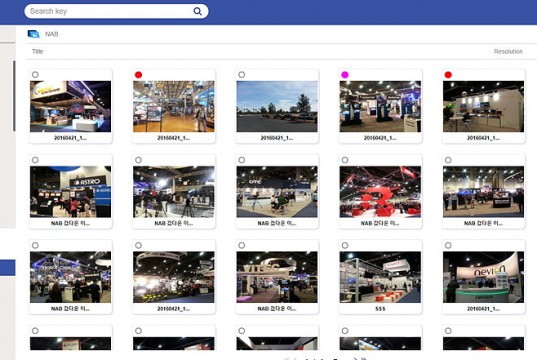
Task: Open the thumbnail titled SSS
Action: tap(380, 277)
